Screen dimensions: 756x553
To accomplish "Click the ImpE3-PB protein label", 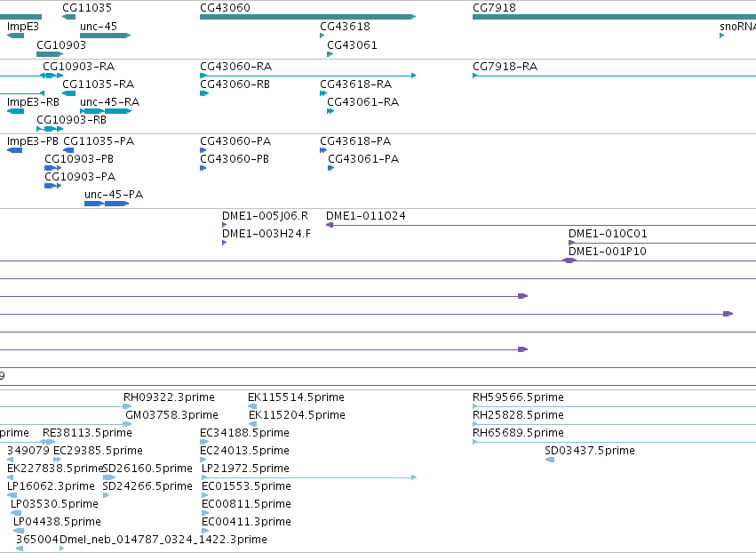I will (x=32, y=141).
